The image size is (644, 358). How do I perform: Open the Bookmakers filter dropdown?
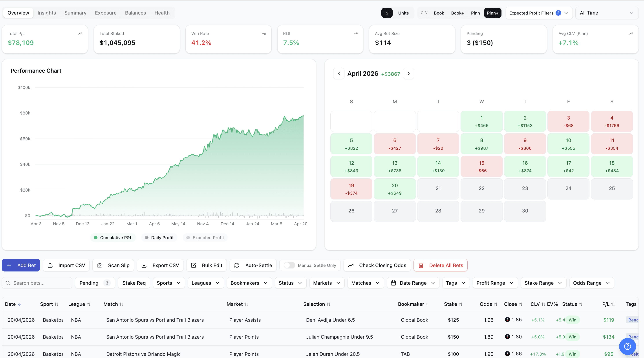click(x=249, y=283)
